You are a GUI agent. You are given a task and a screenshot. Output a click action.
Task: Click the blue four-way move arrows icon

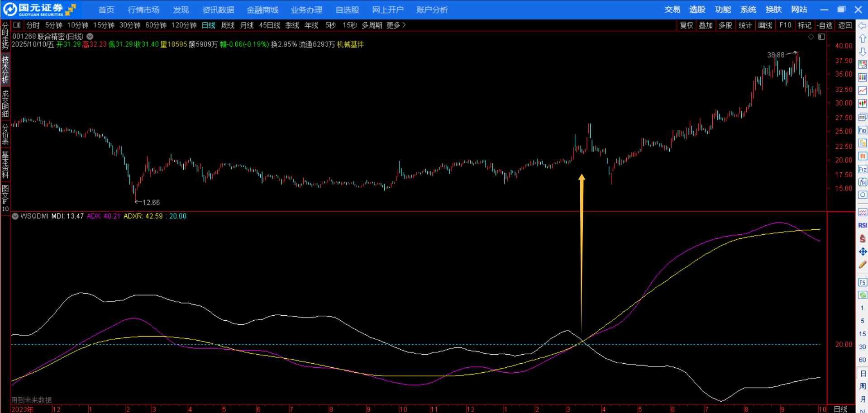click(863, 252)
